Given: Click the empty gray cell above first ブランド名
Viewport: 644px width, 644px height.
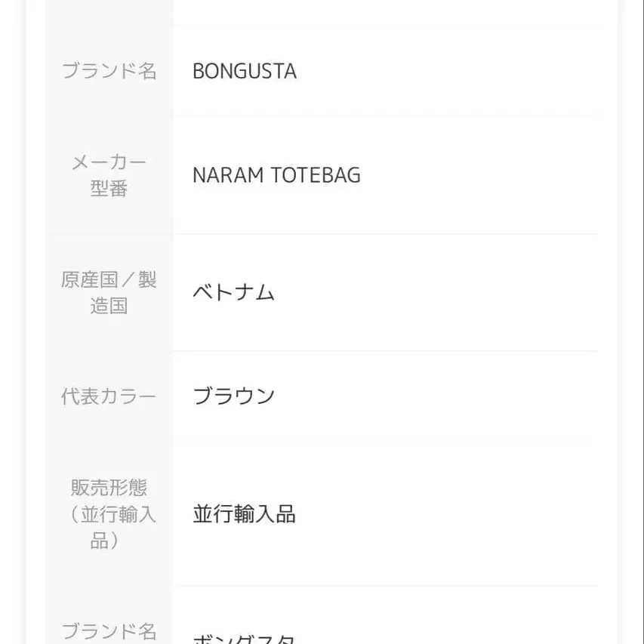Looking at the screenshot, I should [109, 11].
